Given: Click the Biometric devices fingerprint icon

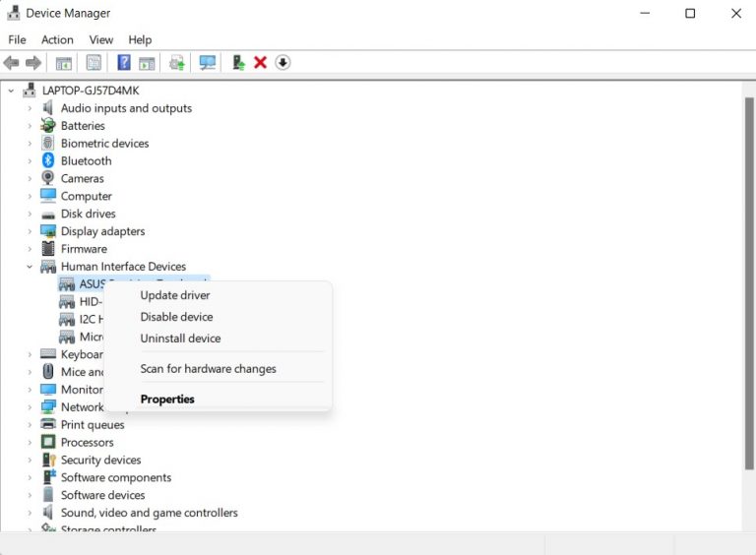Looking at the screenshot, I should click(x=47, y=143).
